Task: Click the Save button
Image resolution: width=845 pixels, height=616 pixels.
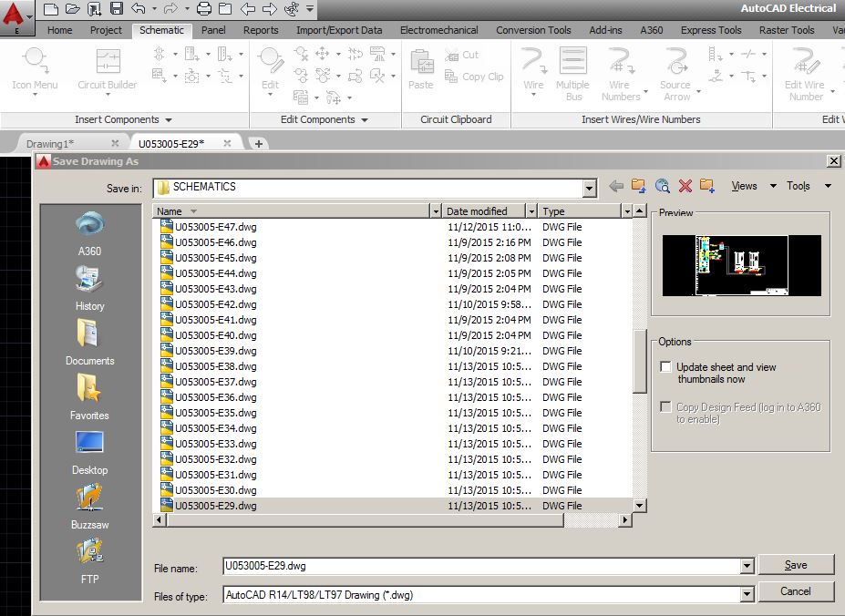Action: pos(796,563)
